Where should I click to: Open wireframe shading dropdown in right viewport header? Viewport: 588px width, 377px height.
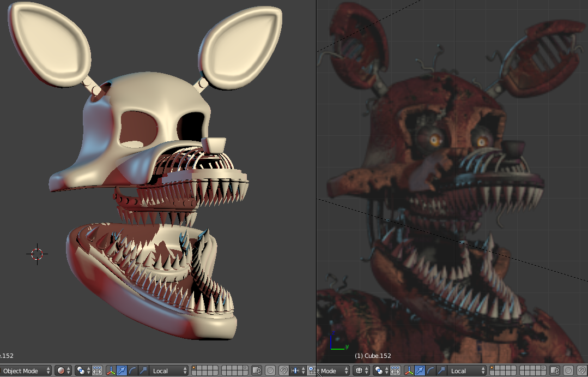coord(361,370)
